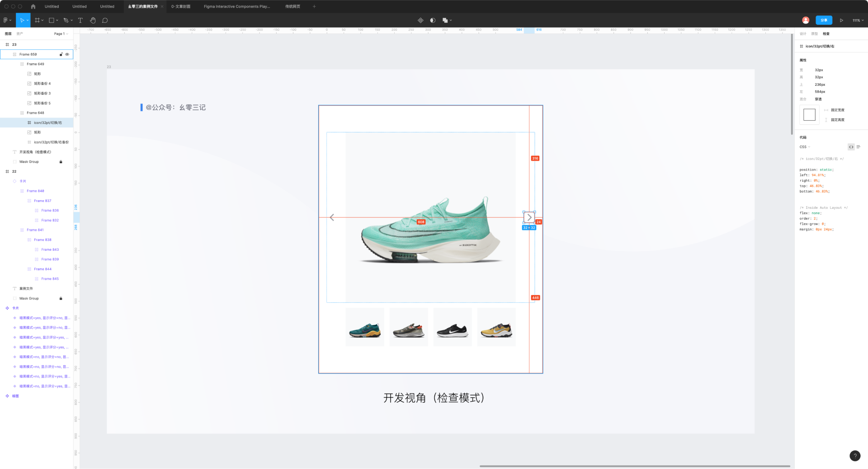
Task: Click the mask icon in toolbar
Action: click(433, 20)
